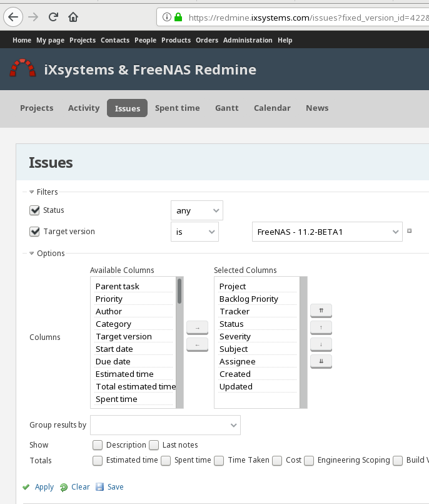
Task: Click Home in the top menu
Action: tap(22, 40)
